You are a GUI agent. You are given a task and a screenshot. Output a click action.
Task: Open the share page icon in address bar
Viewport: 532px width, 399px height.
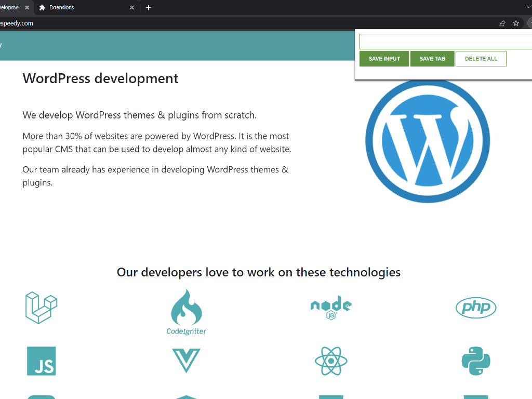502,23
